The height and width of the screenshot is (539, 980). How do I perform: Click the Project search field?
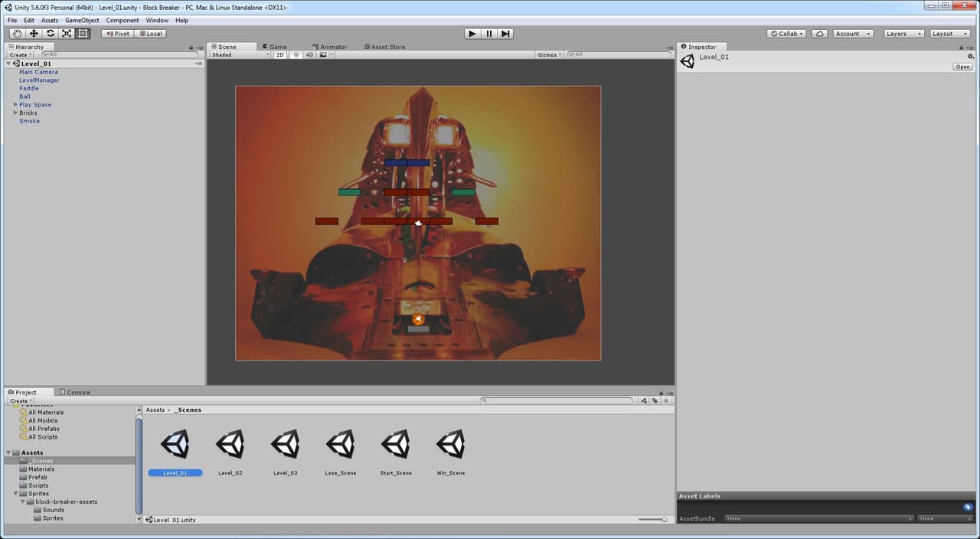point(557,400)
